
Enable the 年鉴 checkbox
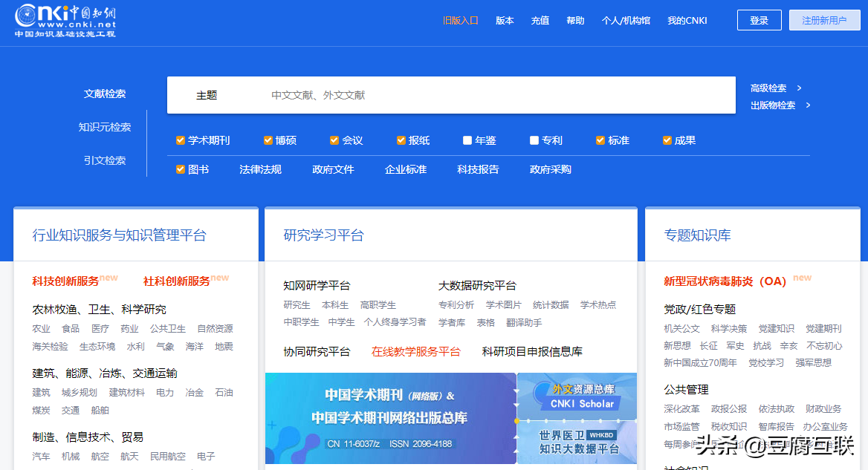[x=467, y=140]
